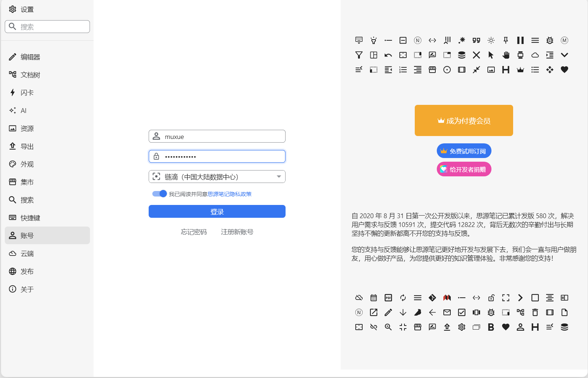Click the paragraph starting 您的支持与反馈
588x378 pixels.
[x=464, y=254]
